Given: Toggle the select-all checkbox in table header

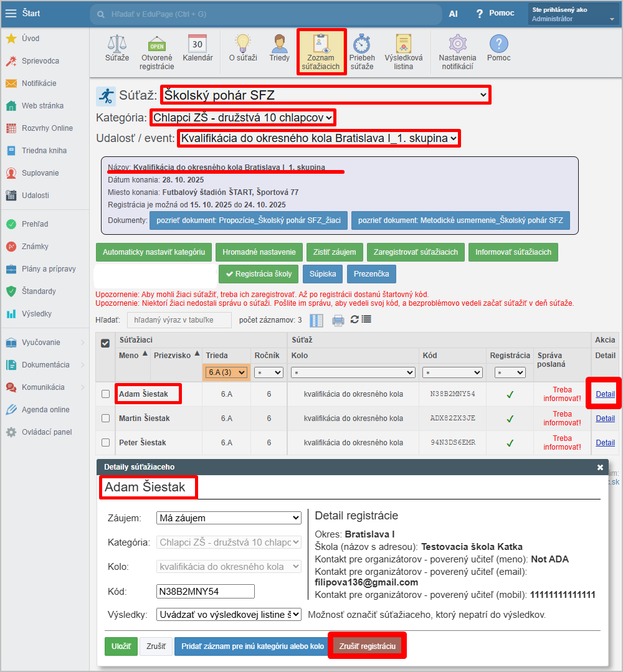Looking at the screenshot, I should click(x=106, y=343).
